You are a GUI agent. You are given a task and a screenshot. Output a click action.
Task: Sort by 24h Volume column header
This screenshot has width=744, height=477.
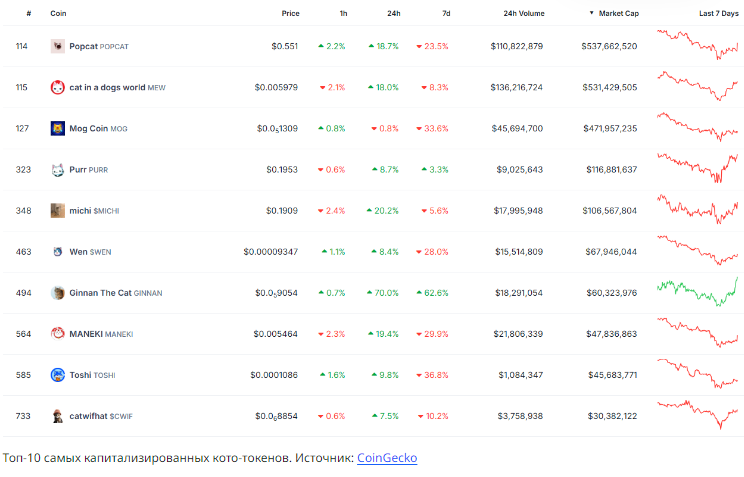[x=524, y=13]
